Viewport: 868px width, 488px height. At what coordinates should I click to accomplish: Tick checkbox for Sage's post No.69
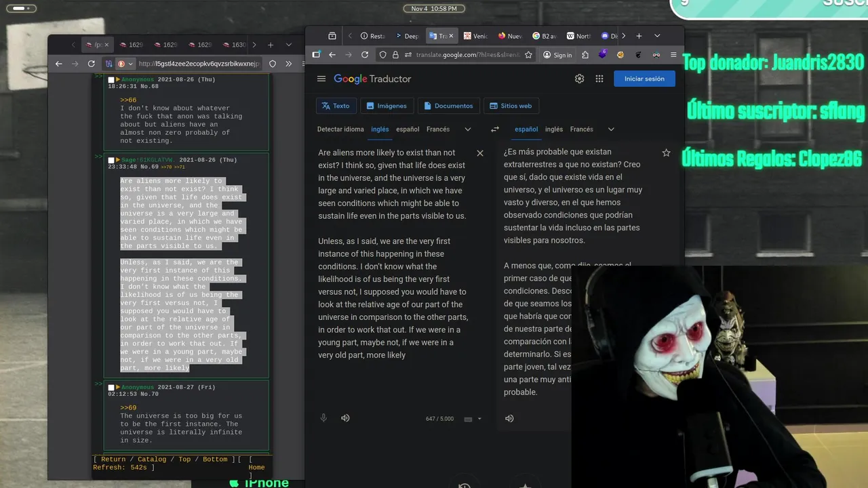pos(111,160)
